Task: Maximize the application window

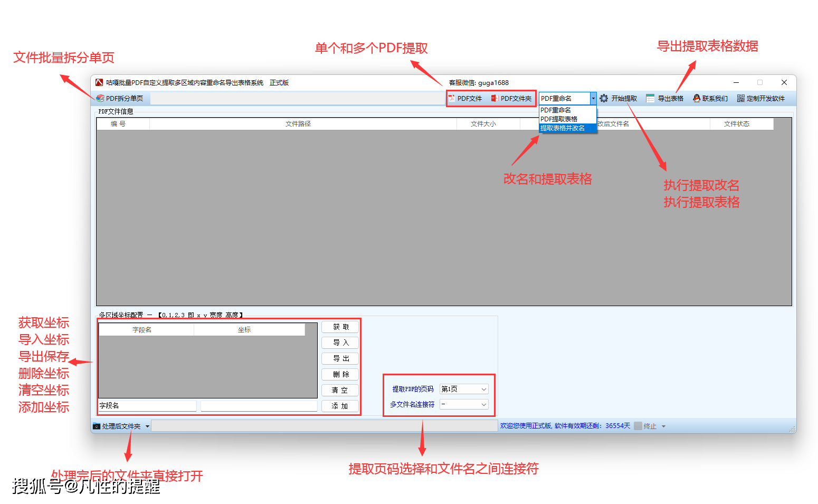Action: click(x=760, y=82)
